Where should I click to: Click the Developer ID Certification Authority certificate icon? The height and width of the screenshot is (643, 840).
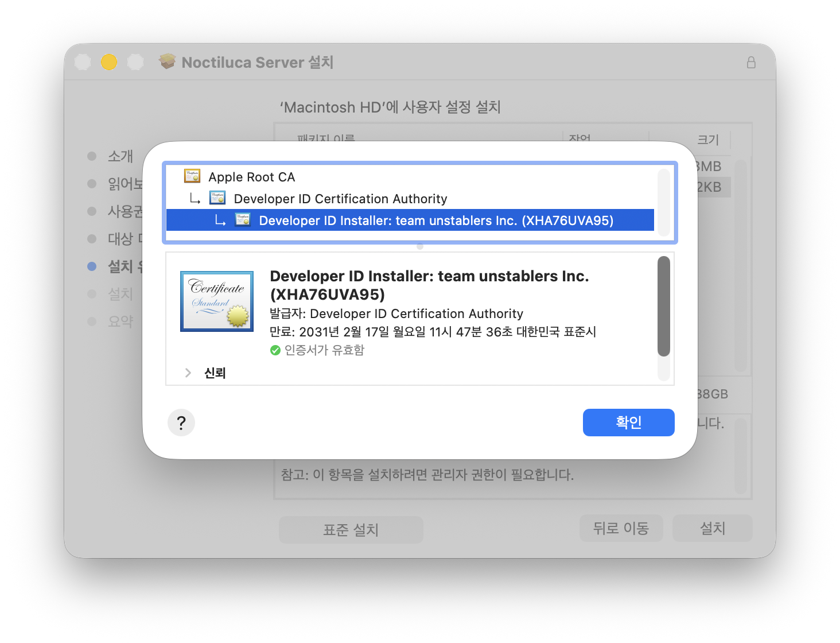coord(218,197)
